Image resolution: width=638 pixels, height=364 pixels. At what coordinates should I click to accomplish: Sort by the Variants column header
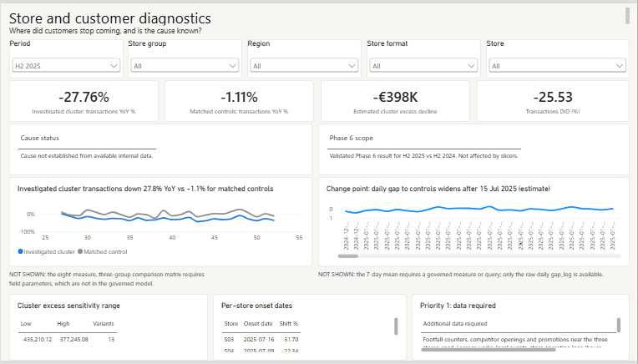point(104,324)
